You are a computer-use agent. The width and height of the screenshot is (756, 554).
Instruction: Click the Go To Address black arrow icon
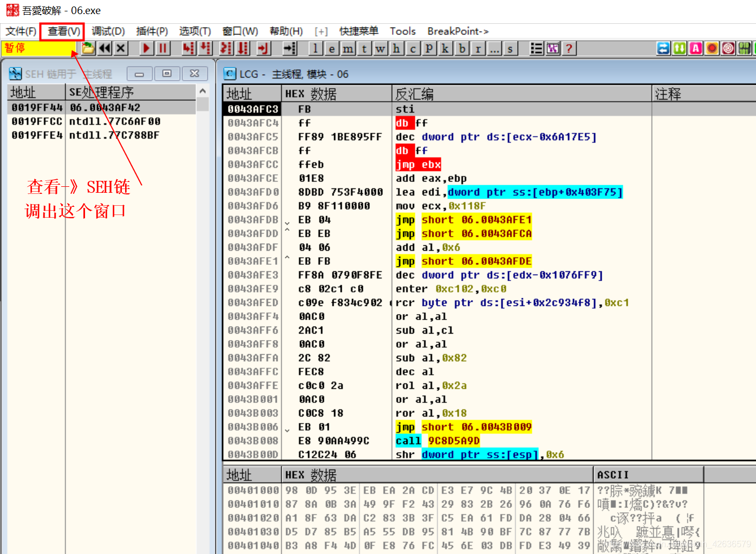click(x=290, y=49)
